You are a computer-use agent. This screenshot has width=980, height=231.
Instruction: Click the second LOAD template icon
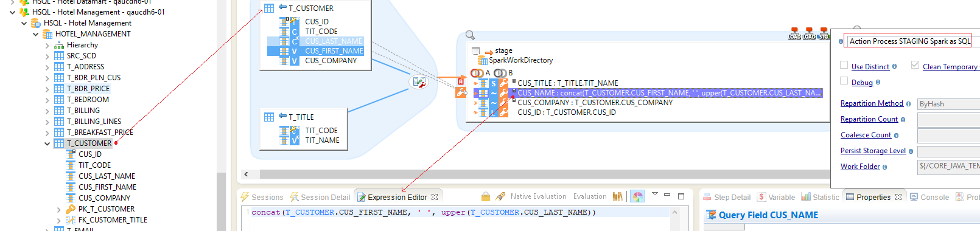[x=809, y=33]
